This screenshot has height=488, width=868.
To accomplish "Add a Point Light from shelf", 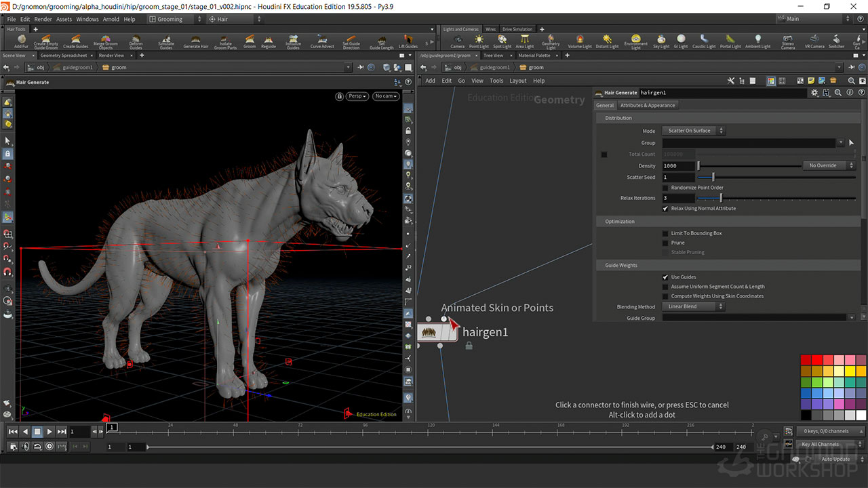I will click(479, 41).
